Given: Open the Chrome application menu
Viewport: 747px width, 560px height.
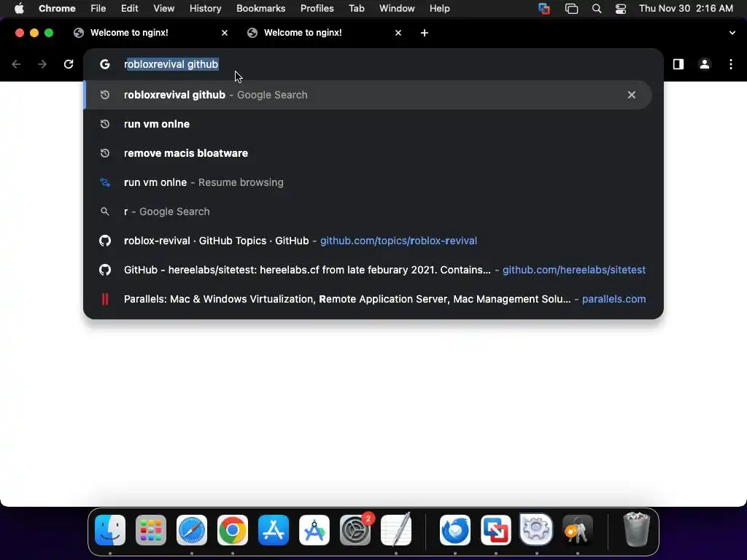Looking at the screenshot, I should coord(57,9).
